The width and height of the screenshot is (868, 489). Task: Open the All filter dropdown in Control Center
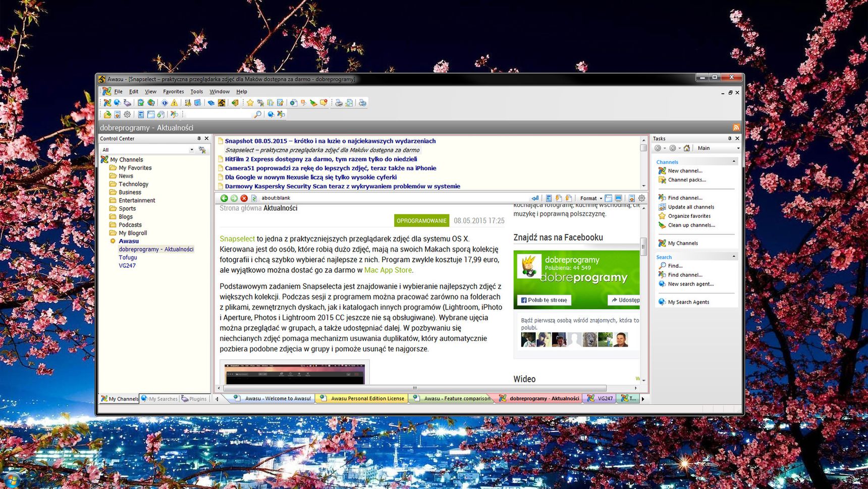tap(191, 150)
